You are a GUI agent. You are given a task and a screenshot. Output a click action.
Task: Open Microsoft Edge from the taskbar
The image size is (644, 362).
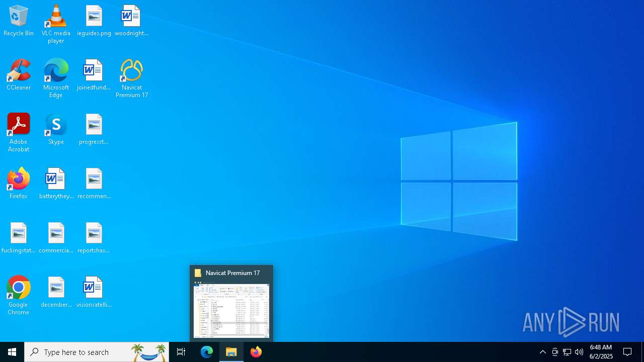pyautogui.click(x=207, y=352)
